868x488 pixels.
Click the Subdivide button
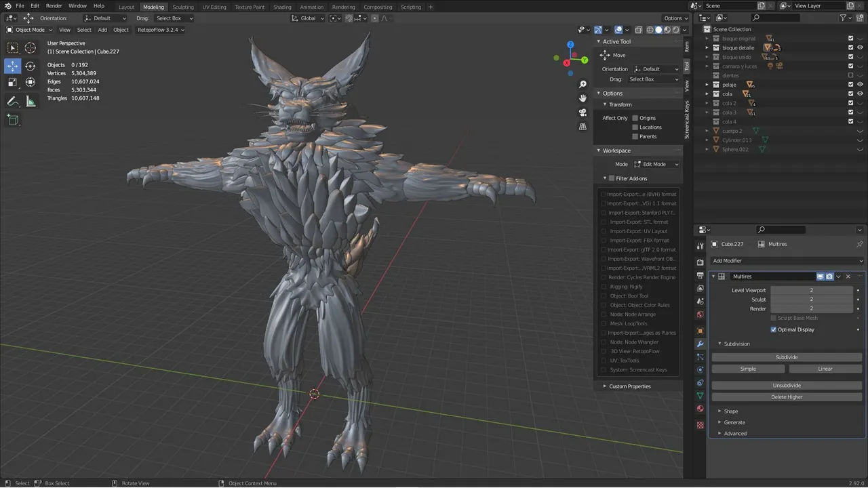tap(787, 357)
